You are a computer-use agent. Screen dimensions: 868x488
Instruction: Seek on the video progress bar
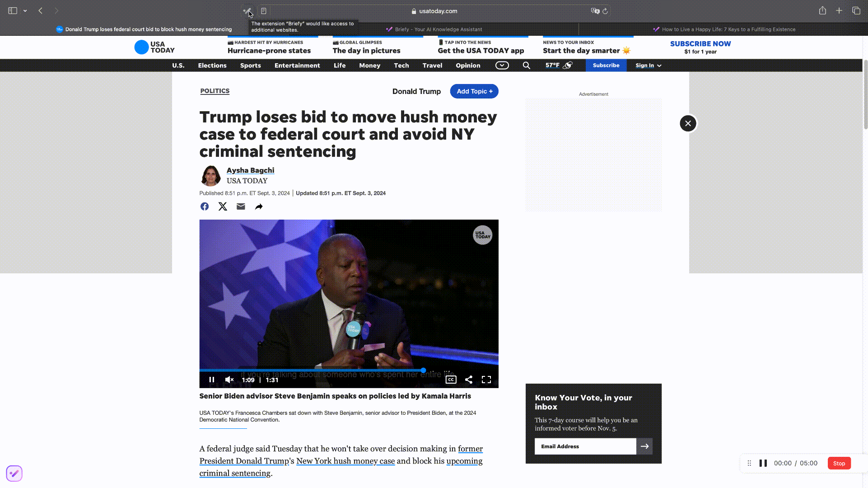pyautogui.click(x=349, y=370)
